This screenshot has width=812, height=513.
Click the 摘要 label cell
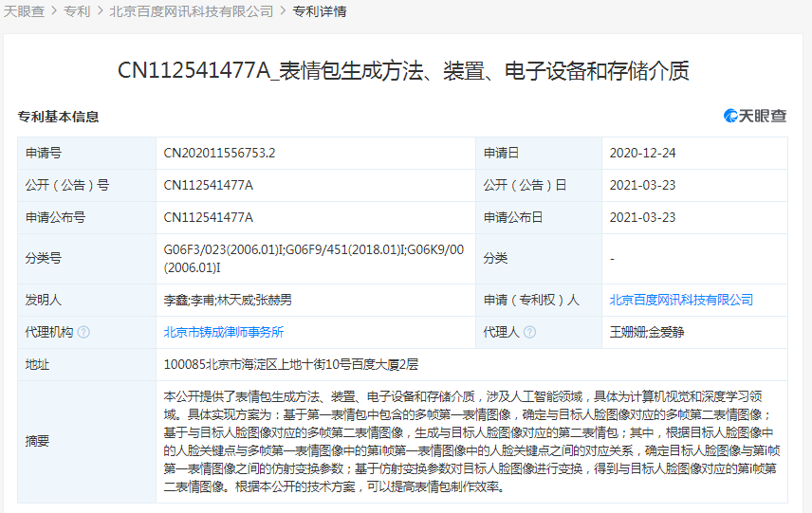point(87,442)
